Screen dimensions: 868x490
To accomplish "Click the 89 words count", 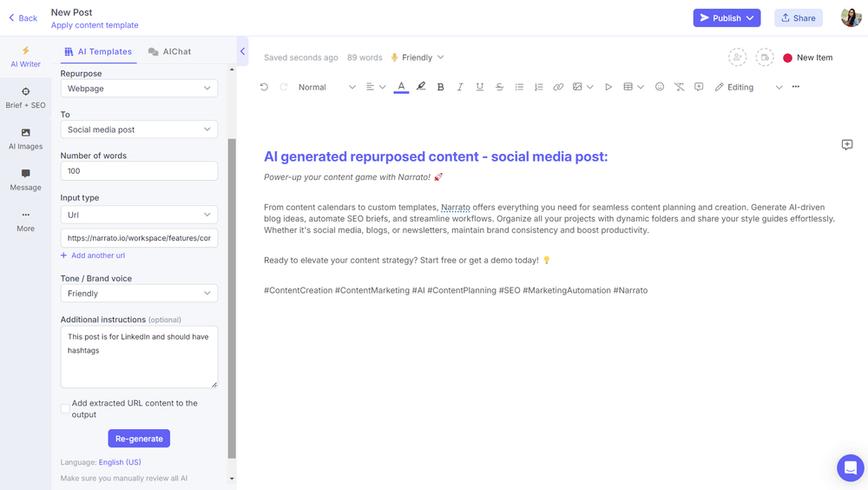I will click(x=365, y=57).
